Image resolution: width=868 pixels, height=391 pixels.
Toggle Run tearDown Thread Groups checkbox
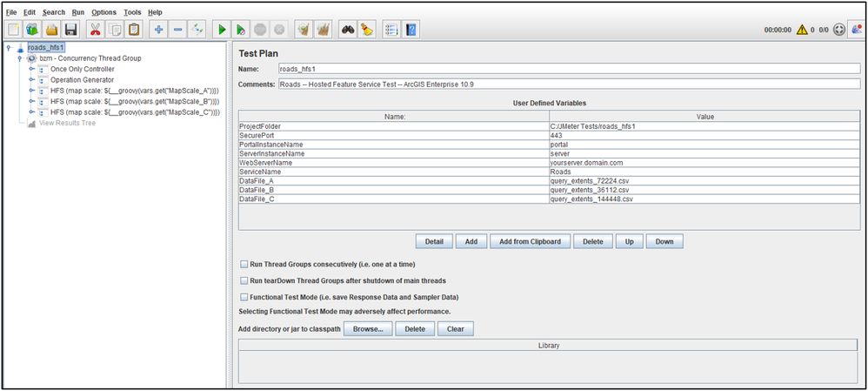coord(244,280)
